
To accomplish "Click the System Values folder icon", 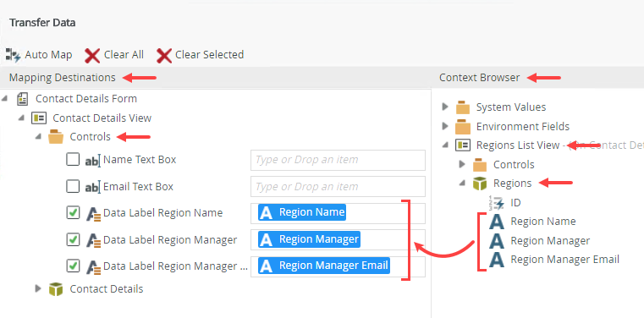I will tap(463, 107).
